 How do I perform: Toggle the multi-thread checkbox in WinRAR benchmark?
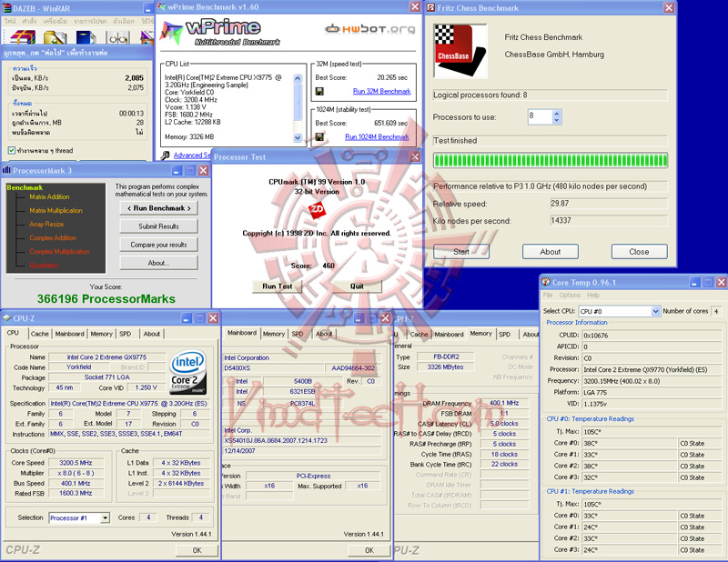tap(12, 150)
